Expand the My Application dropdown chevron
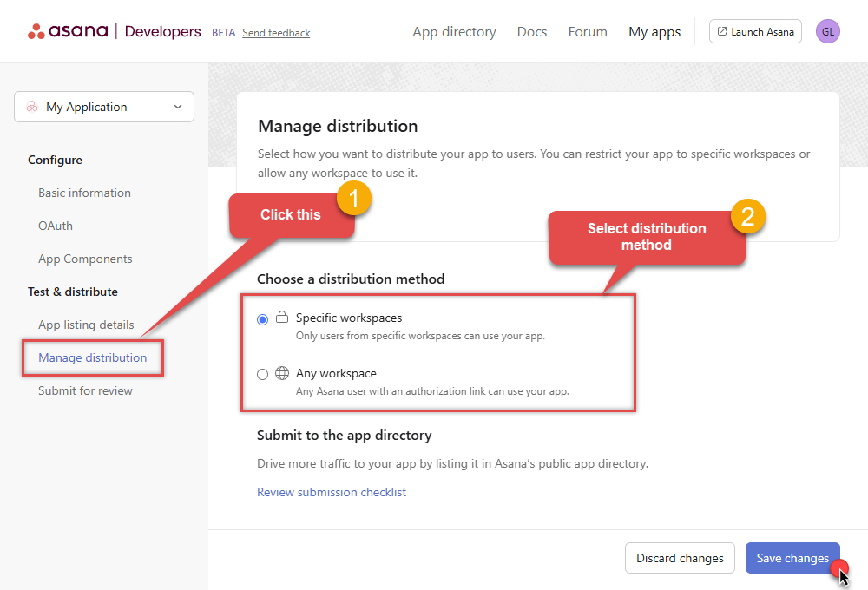868x590 pixels. click(x=178, y=106)
